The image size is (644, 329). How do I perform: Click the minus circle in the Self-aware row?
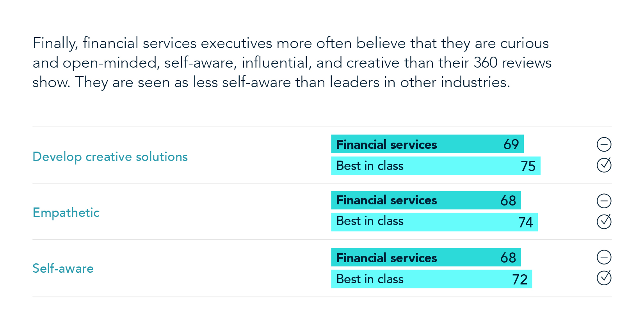(x=604, y=257)
